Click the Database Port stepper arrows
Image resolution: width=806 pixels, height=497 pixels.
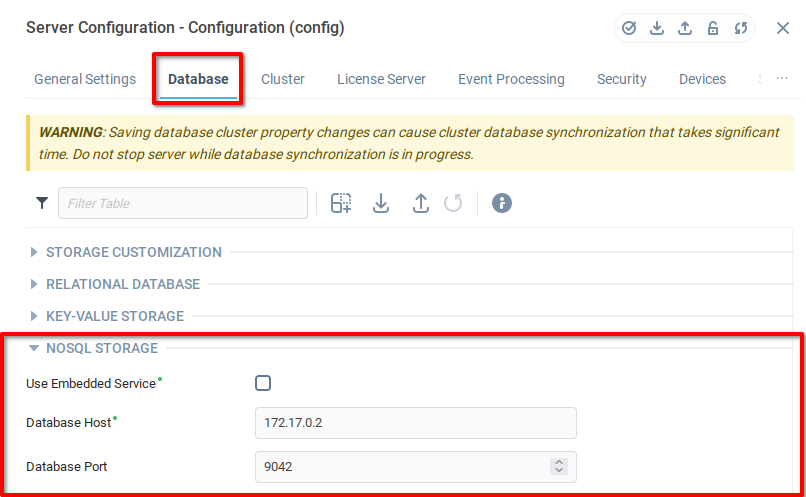coord(559,466)
